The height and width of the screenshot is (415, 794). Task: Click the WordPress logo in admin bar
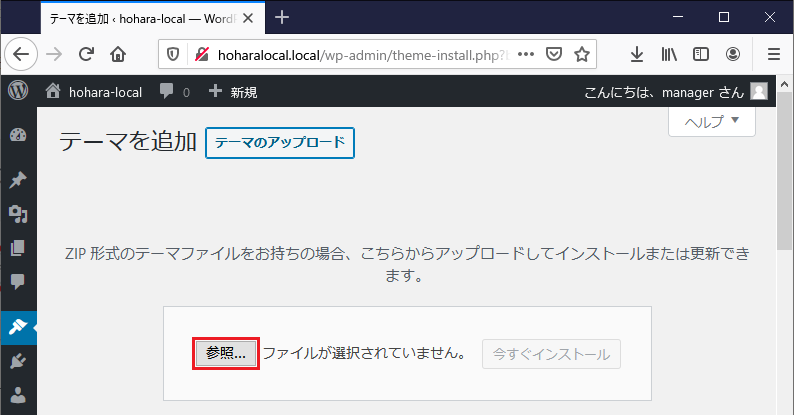(x=17, y=91)
